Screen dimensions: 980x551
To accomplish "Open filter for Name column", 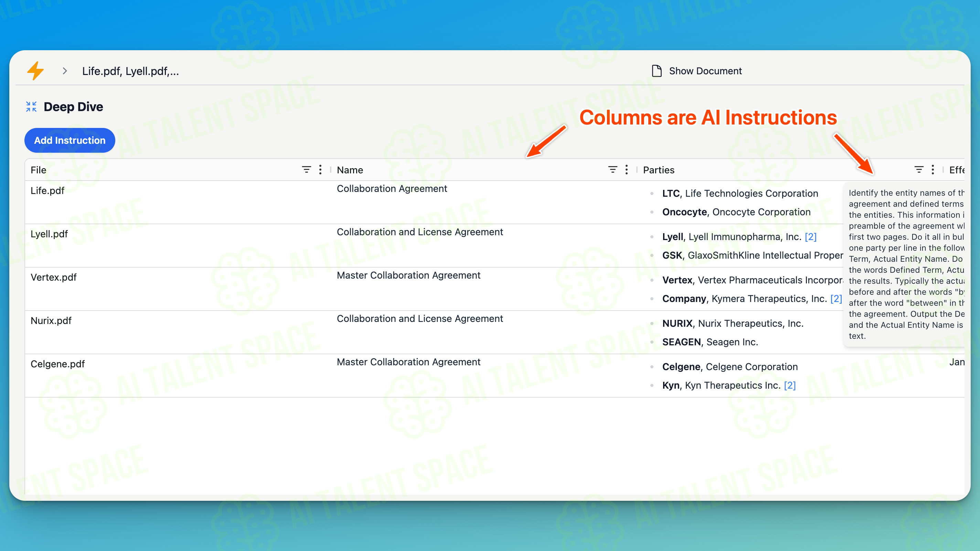I will tap(612, 170).
